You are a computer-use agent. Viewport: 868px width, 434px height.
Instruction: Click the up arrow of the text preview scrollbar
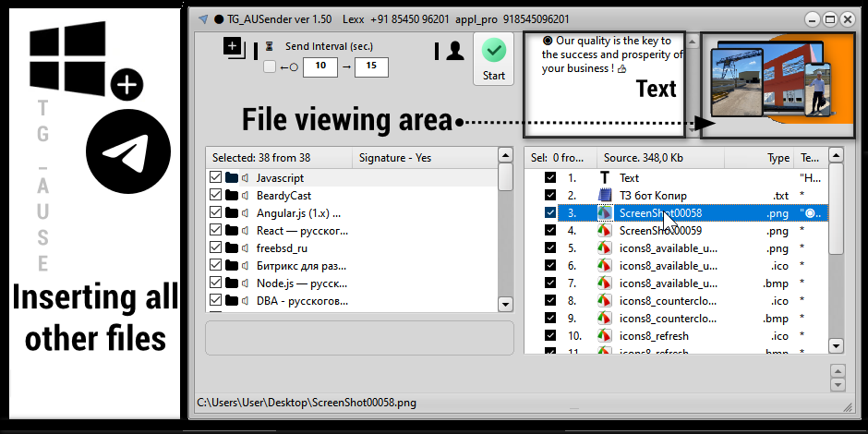pyautogui.click(x=692, y=41)
